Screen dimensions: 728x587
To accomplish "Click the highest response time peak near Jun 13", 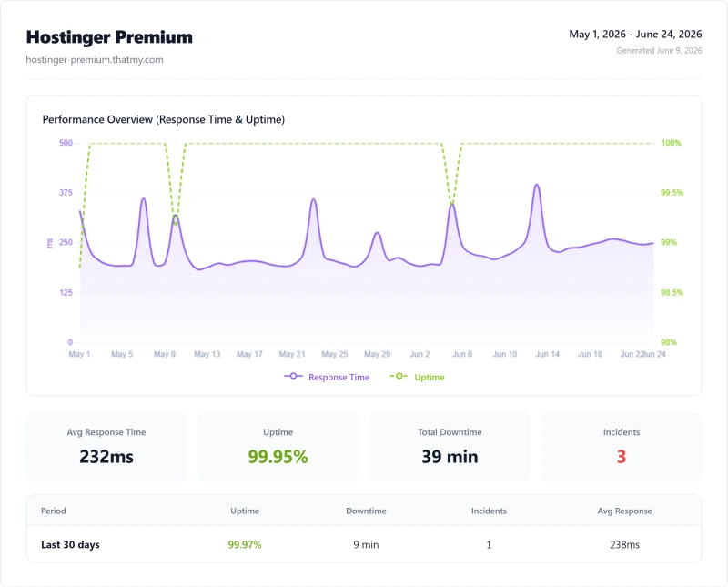I will coord(537,185).
